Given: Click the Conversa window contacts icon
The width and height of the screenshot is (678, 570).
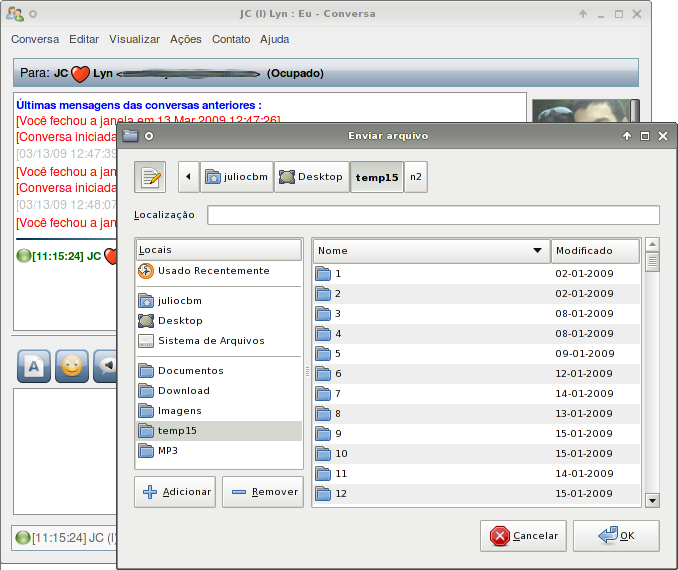Looking at the screenshot, I should [15, 14].
